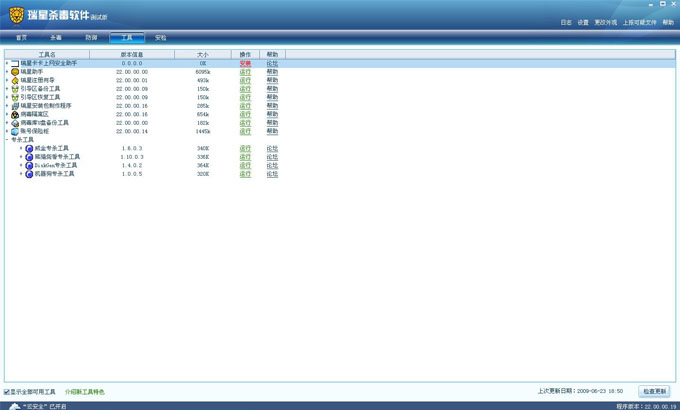Expand the 账号保险柜 row

point(7,131)
